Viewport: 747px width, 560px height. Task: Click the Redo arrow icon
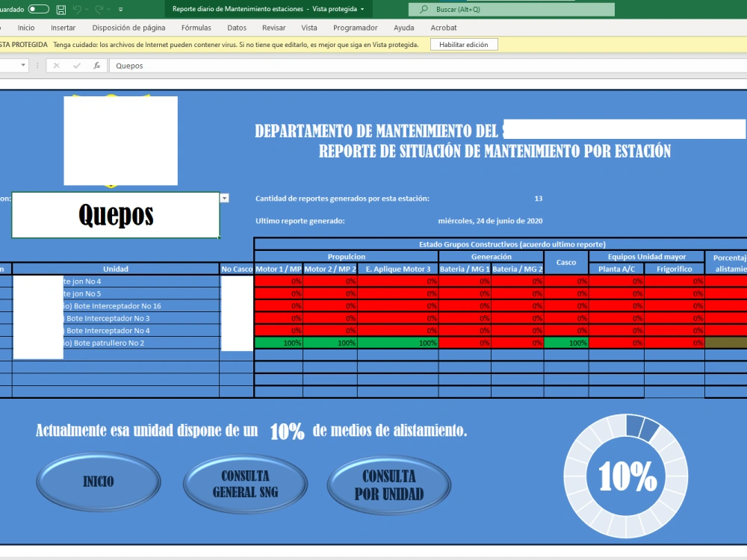coord(99,9)
